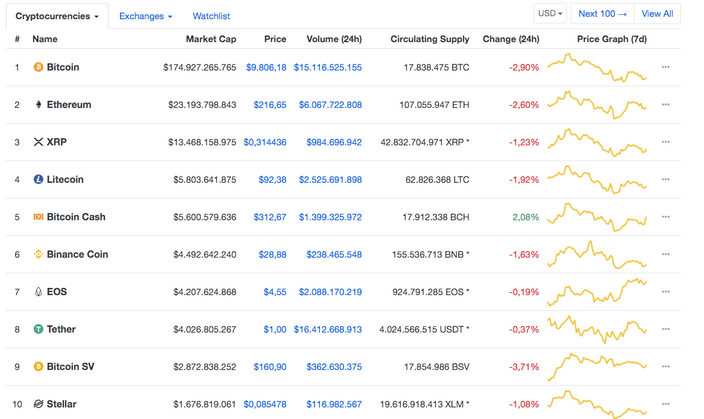The height and width of the screenshot is (419, 704).
Task: Open more options menu for EOS row
Action: [x=666, y=292]
